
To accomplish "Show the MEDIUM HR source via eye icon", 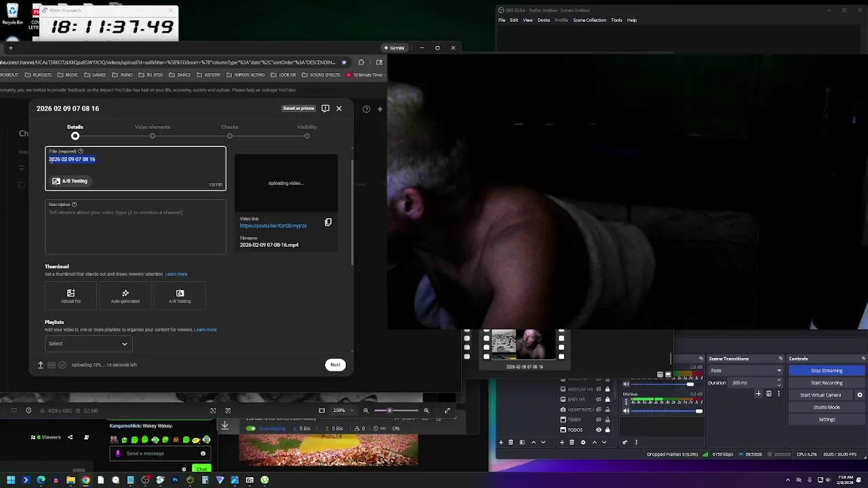I will (598, 389).
